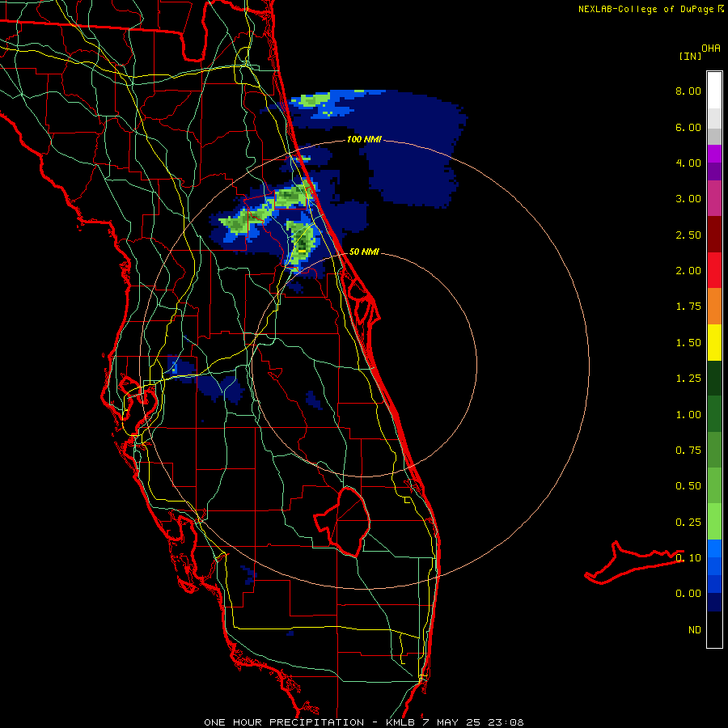Screen dimensions: 728x728
Task: Select the 0.50 legend value
Action: pyautogui.click(x=688, y=486)
